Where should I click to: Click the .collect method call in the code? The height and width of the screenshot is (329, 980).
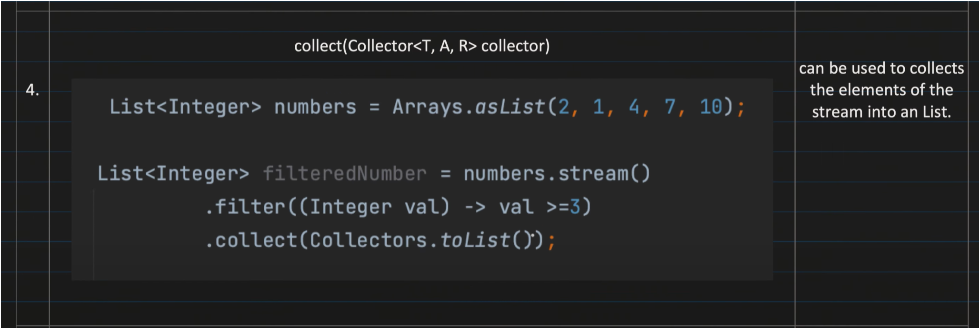[x=251, y=240]
